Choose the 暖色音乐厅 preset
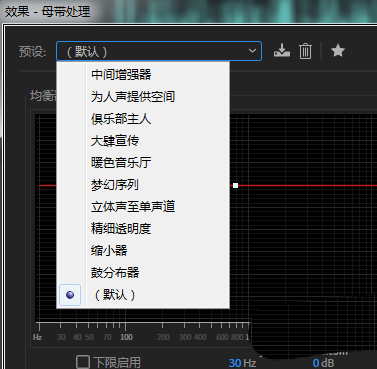 (143, 163)
